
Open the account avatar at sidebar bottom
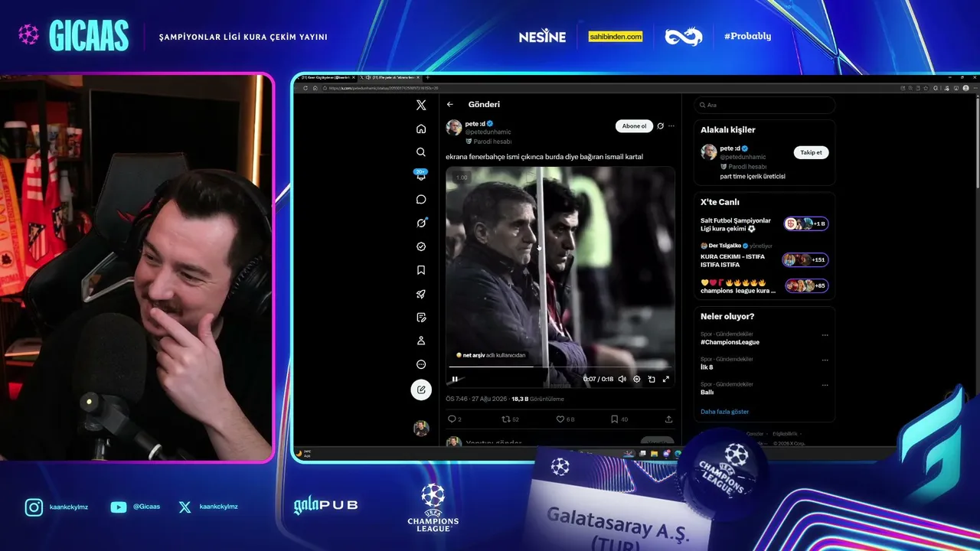[421, 428]
